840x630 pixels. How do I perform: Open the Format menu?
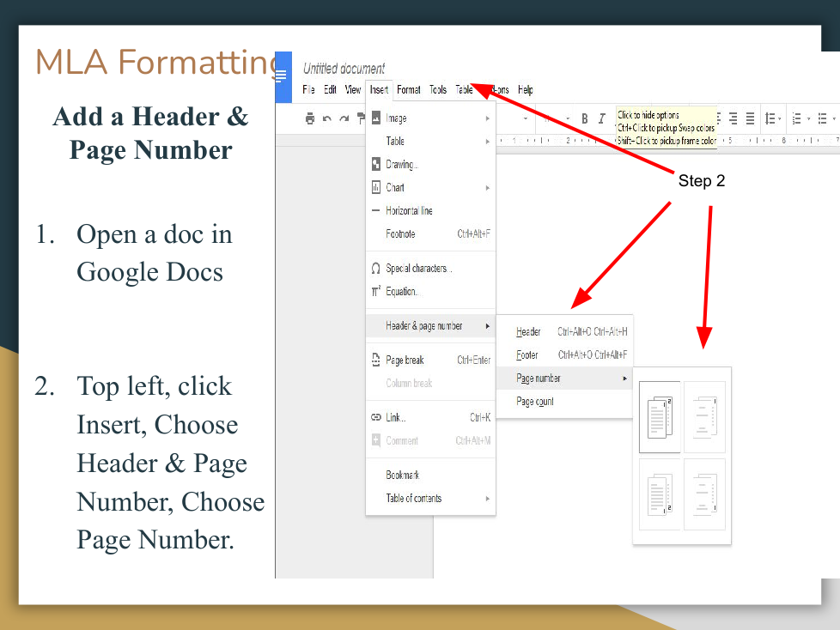pos(409,89)
